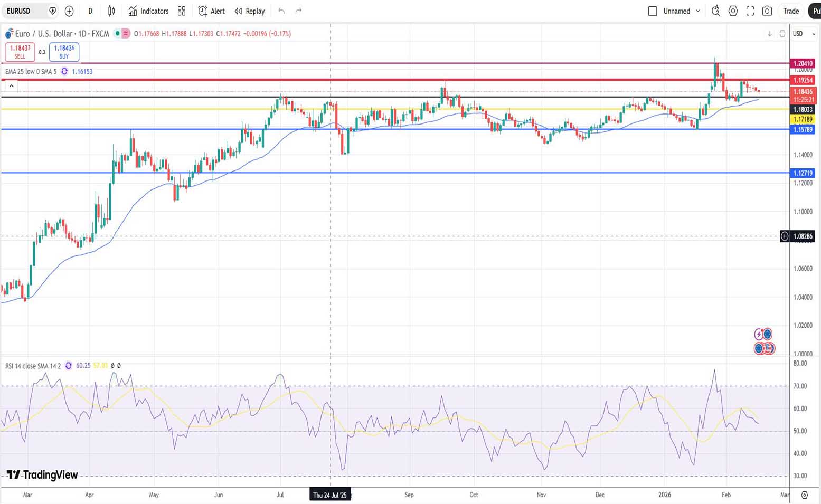Screen dimensions: 821x504
Task: Expand the Unnamed layout dropdown
Action: click(697, 11)
